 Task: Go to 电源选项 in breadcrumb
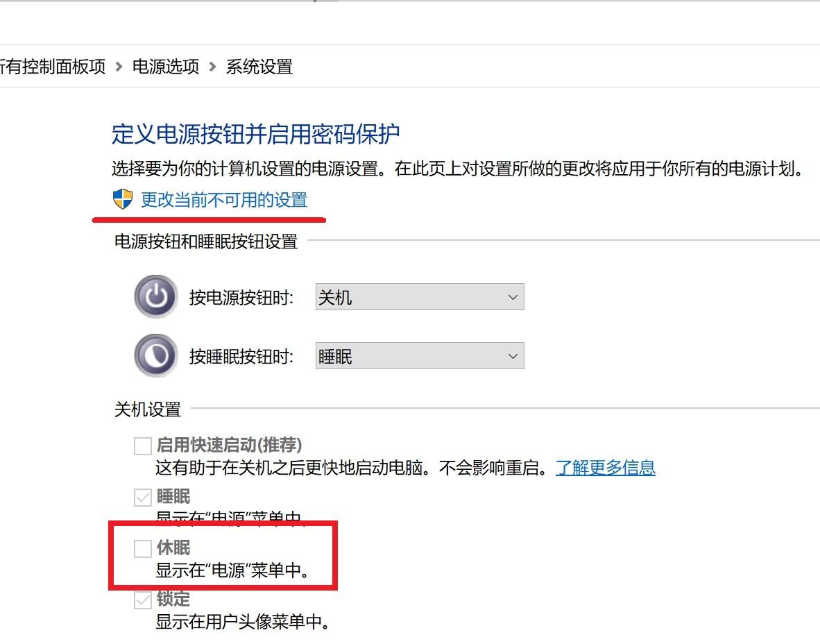pyautogui.click(x=166, y=67)
